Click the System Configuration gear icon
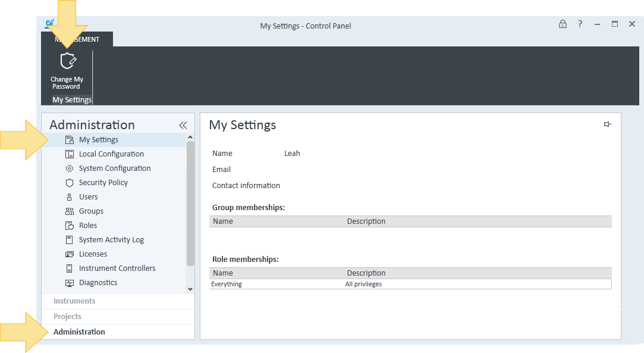The width and height of the screenshot is (644, 353). (70, 168)
